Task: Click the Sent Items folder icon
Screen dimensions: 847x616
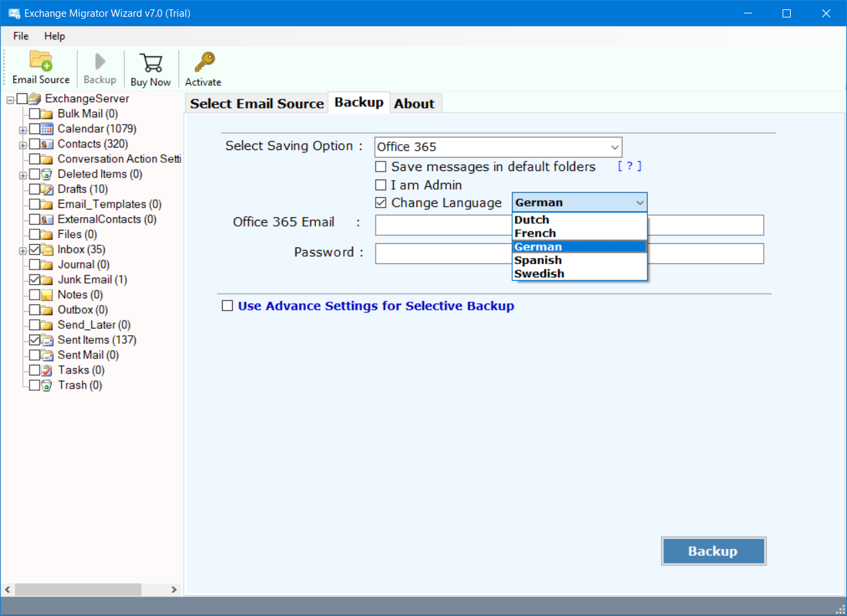Action: (x=47, y=340)
